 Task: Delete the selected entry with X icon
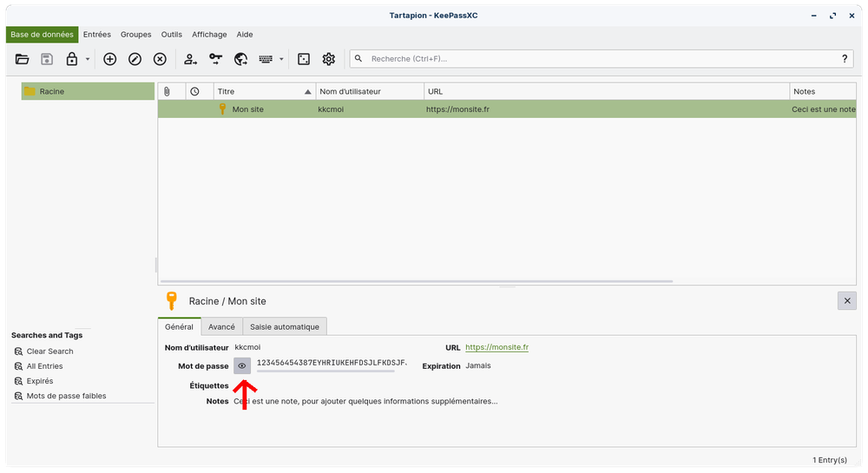pos(160,59)
